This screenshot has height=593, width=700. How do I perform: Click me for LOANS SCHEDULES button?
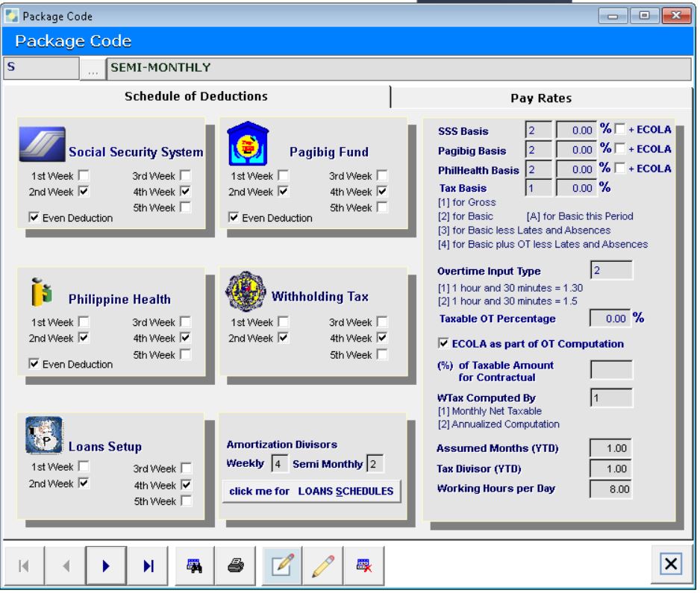[311, 492]
